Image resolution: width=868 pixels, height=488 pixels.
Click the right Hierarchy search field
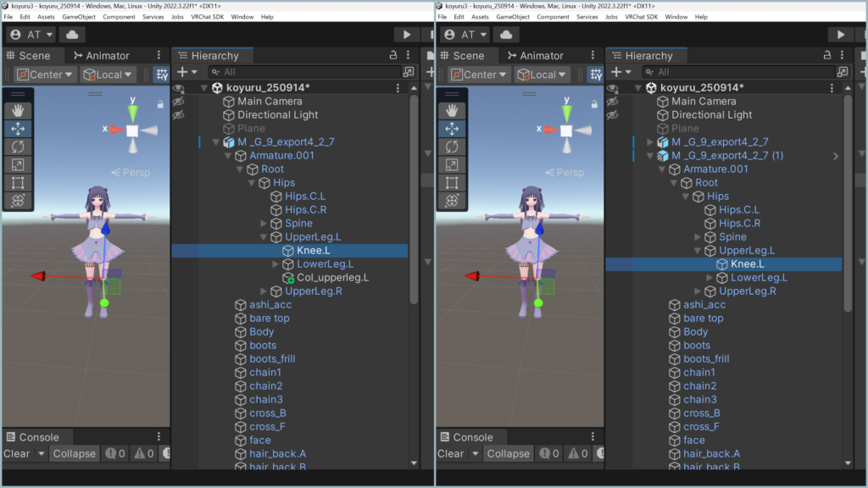coord(738,72)
